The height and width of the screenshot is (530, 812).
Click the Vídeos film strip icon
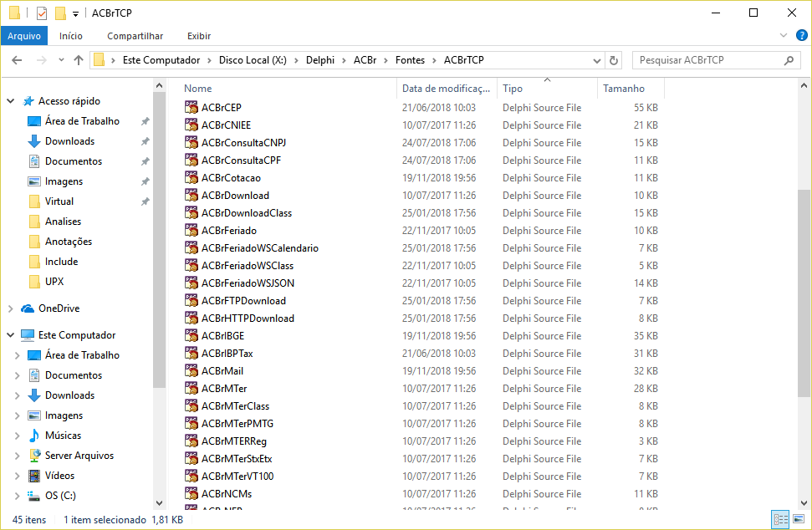point(34,476)
